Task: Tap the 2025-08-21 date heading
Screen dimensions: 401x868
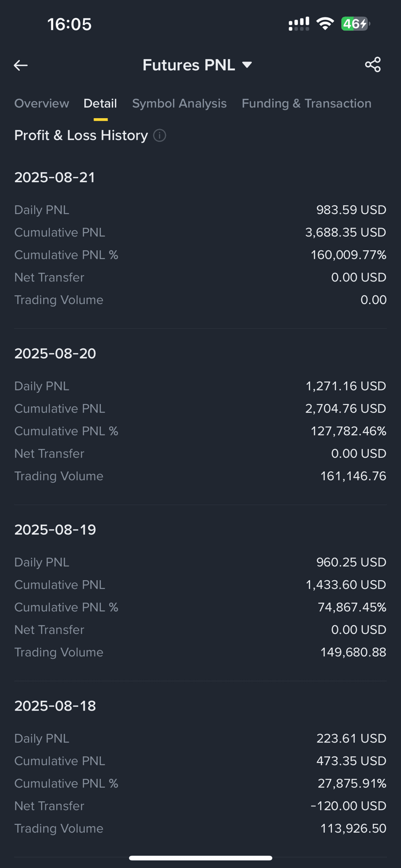Action: click(x=55, y=178)
